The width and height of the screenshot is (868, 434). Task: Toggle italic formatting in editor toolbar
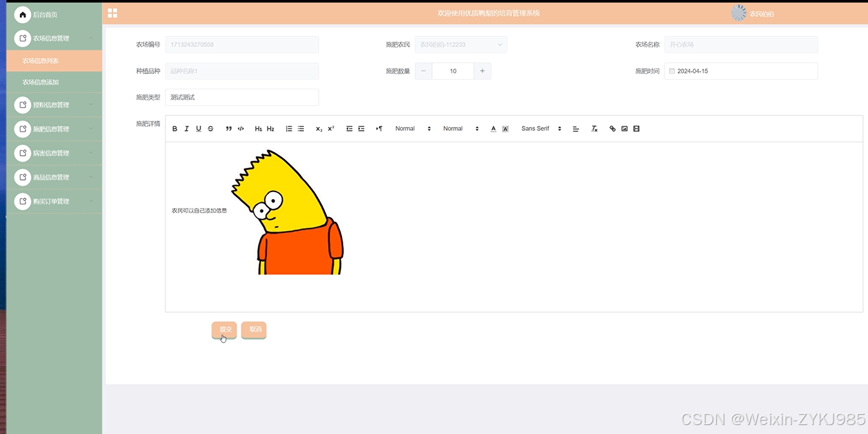(186, 129)
